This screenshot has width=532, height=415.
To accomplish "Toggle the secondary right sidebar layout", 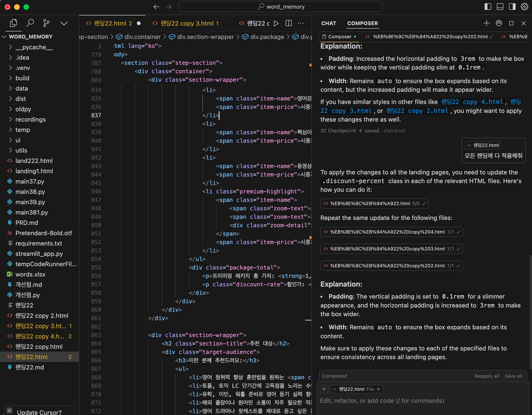I will pyautogui.click(x=512, y=7).
